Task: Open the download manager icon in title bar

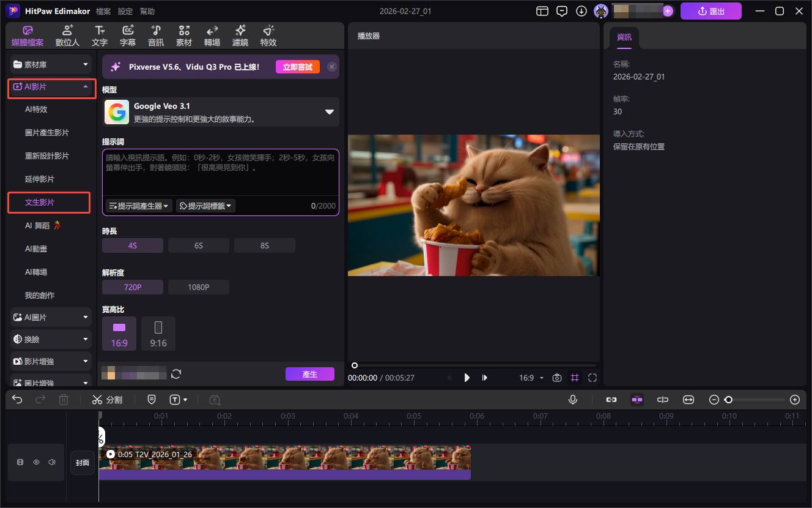Action: coord(581,11)
